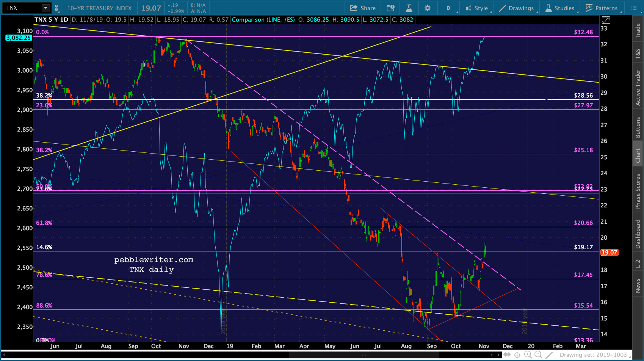Click the -0.99% change value in header
Image resolution: width=644 pixels, height=361 pixels.
pos(176,11)
